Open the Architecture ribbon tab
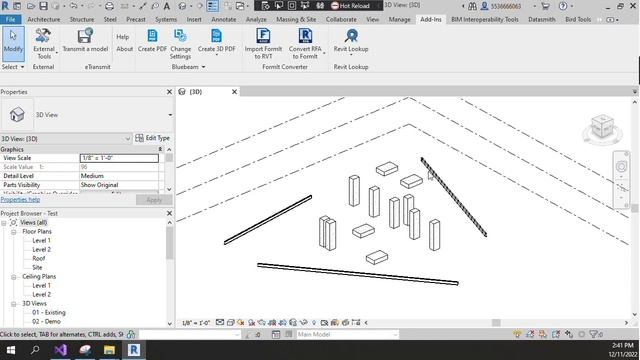This screenshot has height=360, width=640. [44, 19]
